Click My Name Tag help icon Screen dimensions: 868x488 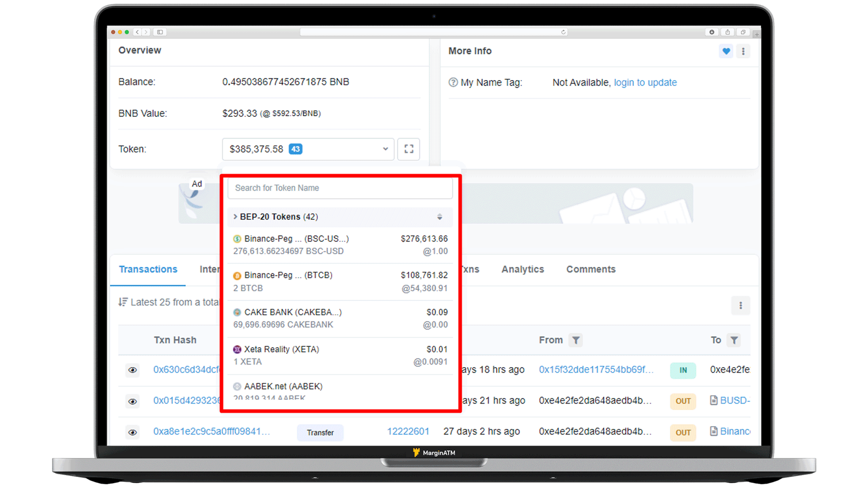click(x=453, y=82)
